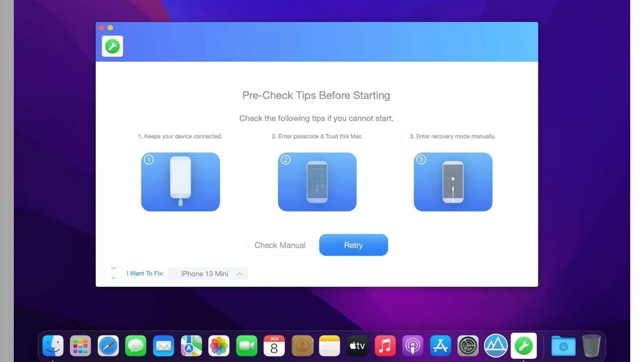The height and width of the screenshot is (362, 644).
Task: Open Finder from the dock
Action: (x=53, y=345)
